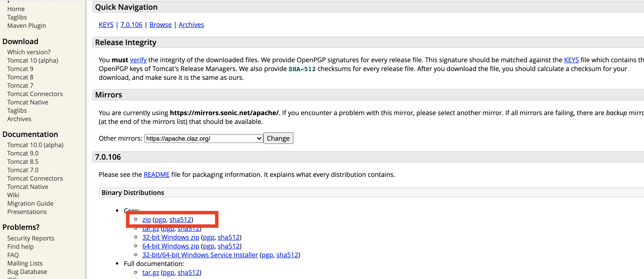Click the 7.0.106 version link

131,24
